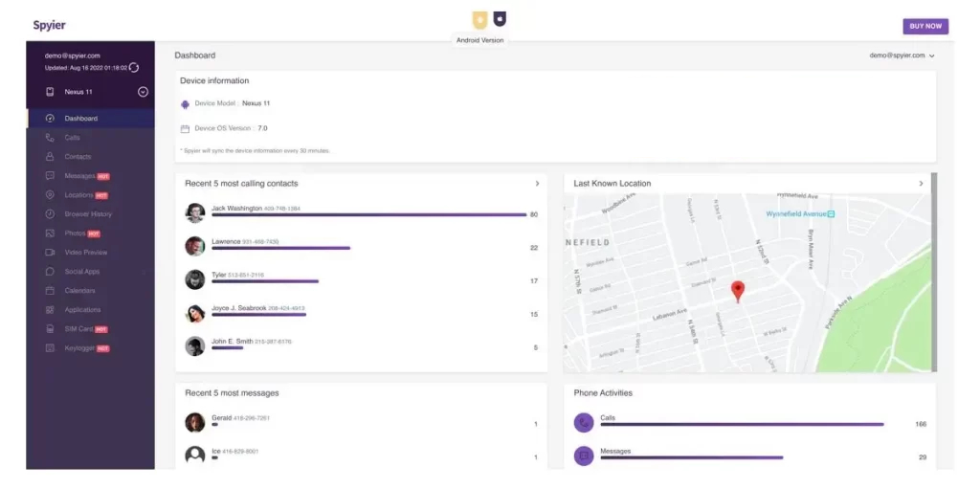
Task: Open Social Apps in the sidebar
Action: click(x=82, y=272)
